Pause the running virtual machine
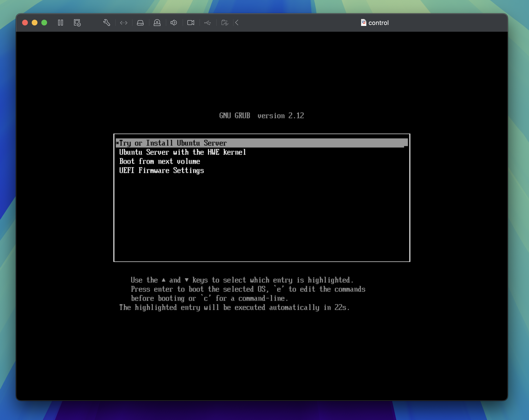Viewport: 529px width, 420px height. click(x=60, y=23)
